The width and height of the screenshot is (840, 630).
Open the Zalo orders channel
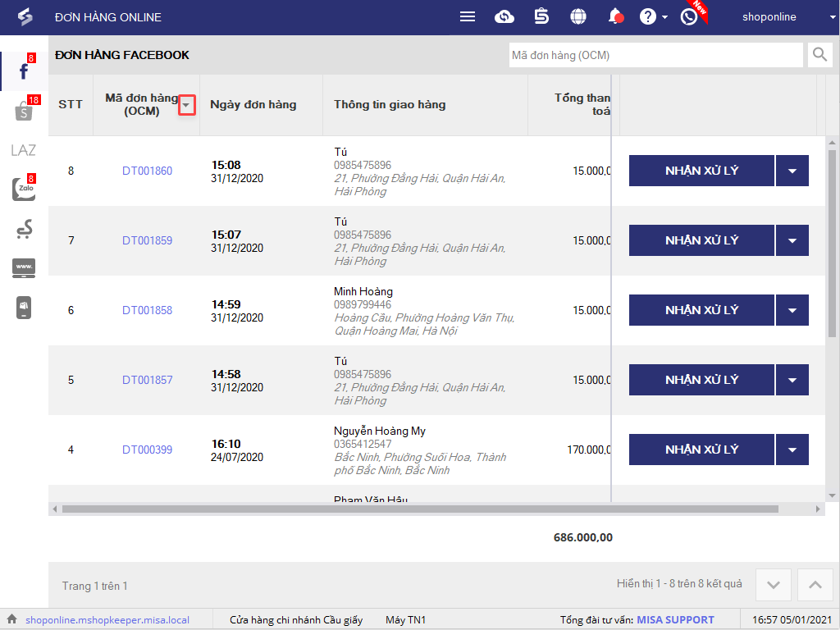point(24,189)
